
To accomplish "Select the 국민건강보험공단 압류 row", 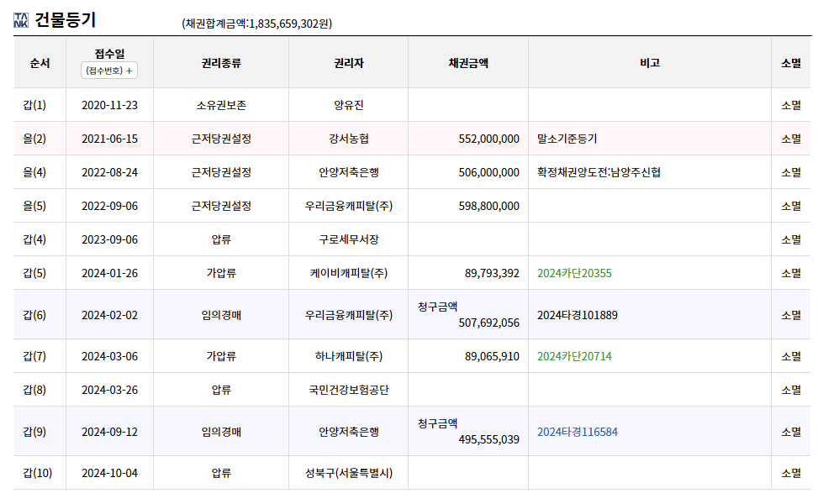I will click(x=412, y=390).
